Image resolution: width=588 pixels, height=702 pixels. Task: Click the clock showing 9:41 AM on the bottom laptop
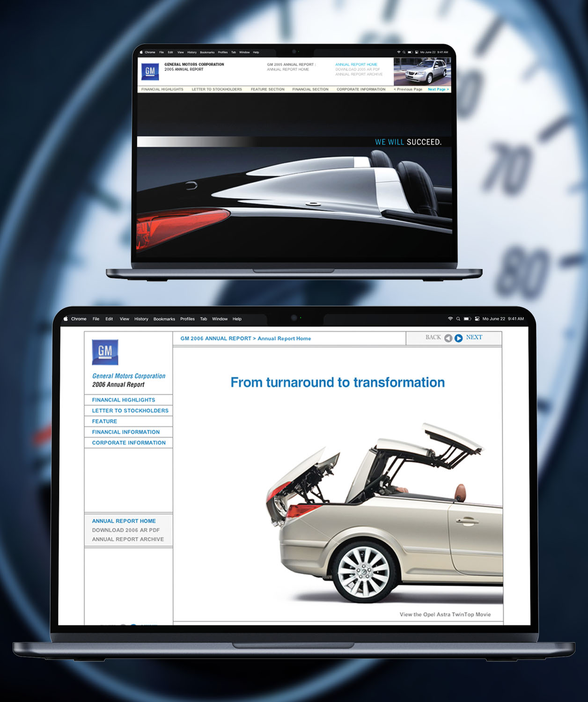(516, 319)
